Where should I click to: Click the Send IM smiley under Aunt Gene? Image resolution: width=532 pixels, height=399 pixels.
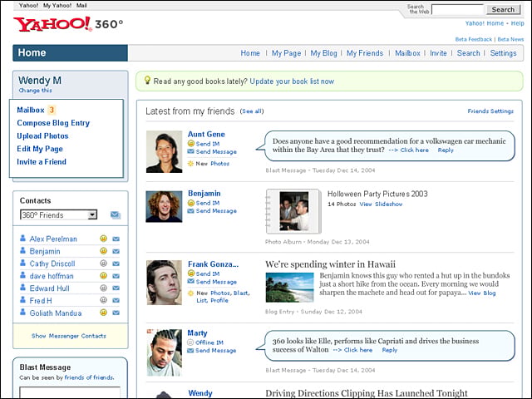(191, 144)
